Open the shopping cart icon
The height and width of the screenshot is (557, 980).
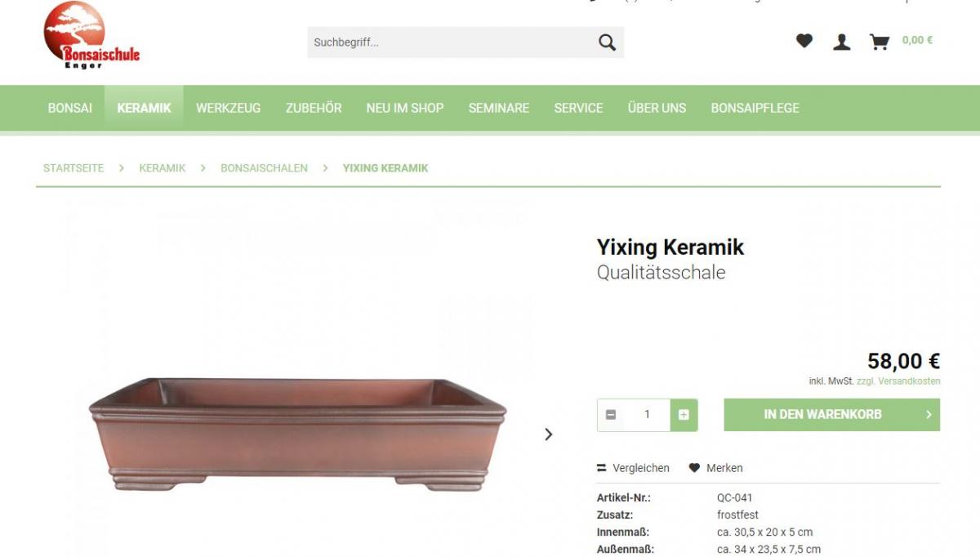click(x=880, y=42)
